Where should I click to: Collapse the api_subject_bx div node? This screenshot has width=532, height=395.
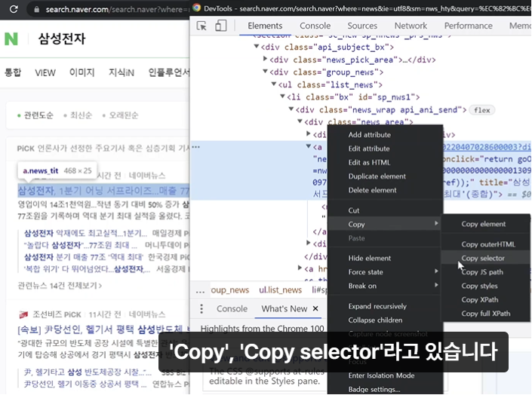pos(257,47)
